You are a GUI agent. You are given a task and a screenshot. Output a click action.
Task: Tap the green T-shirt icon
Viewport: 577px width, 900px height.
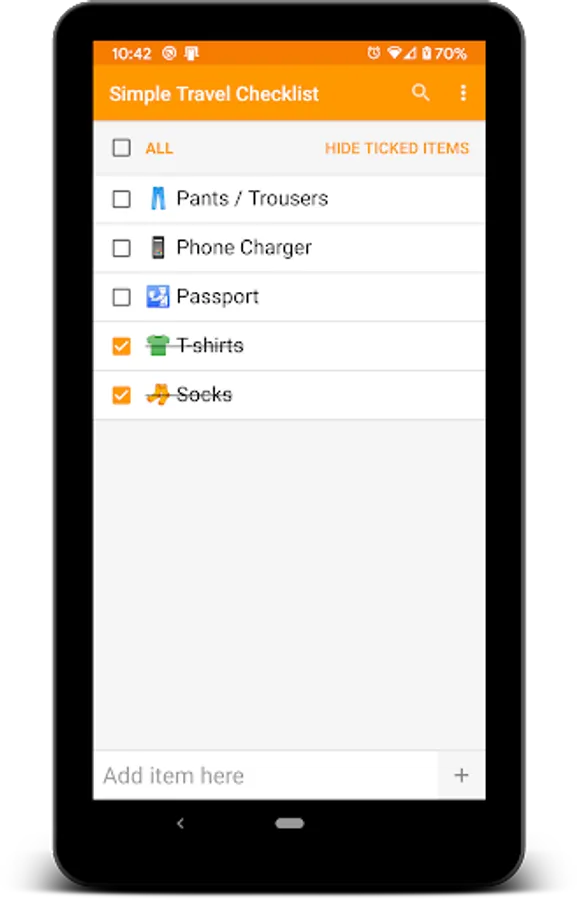click(157, 346)
